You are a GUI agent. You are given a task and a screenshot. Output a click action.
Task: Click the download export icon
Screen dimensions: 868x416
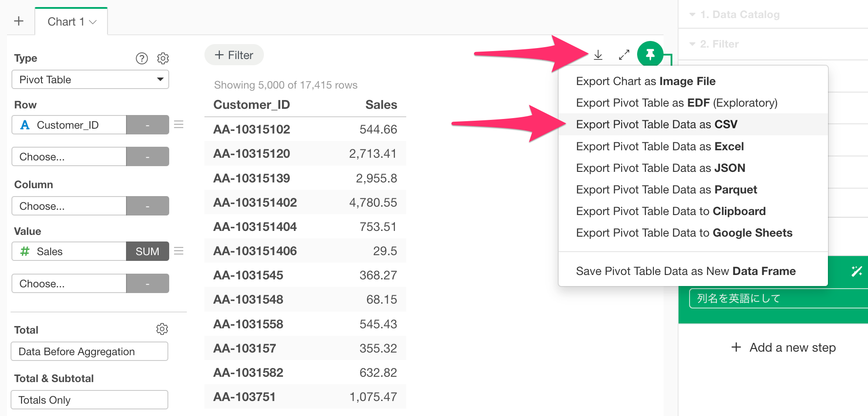coord(598,55)
